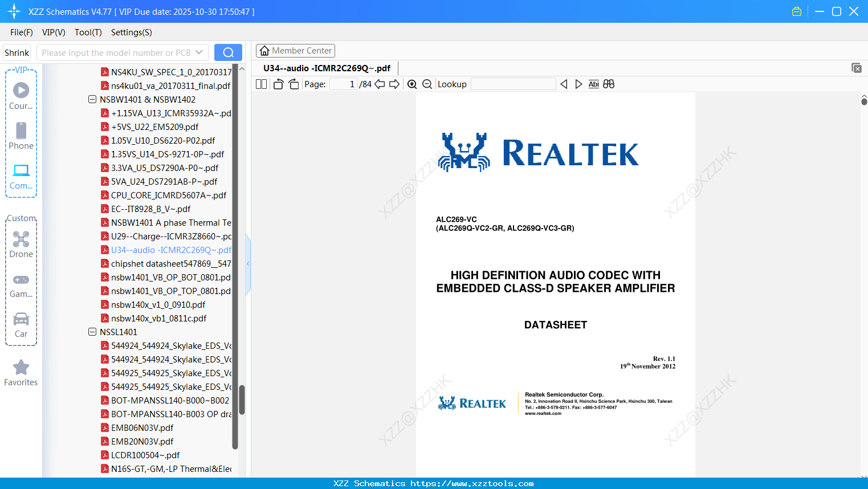Open nsbw140x_vb1_0811c.pdf
Viewport: 868px width, 489px height.
(x=154, y=318)
